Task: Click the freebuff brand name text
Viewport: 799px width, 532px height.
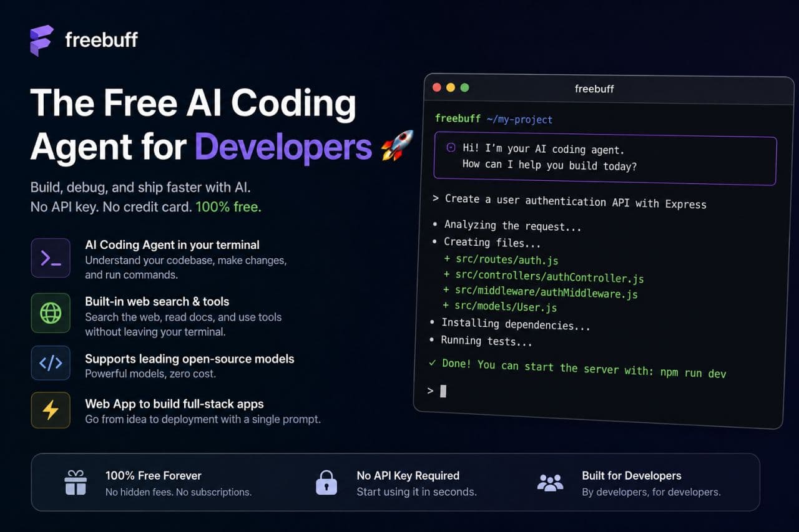Action: (101, 41)
